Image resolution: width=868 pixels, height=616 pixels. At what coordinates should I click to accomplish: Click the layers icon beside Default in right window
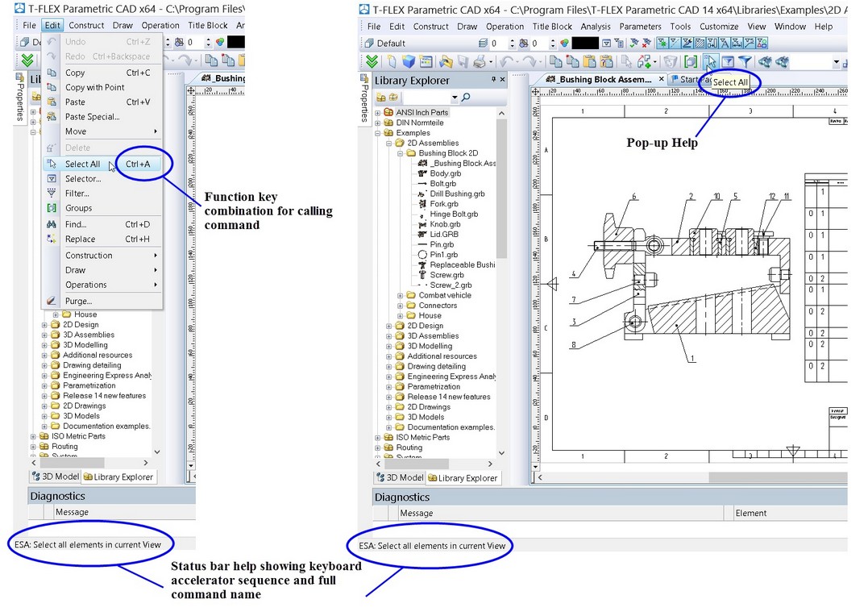click(x=484, y=44)
